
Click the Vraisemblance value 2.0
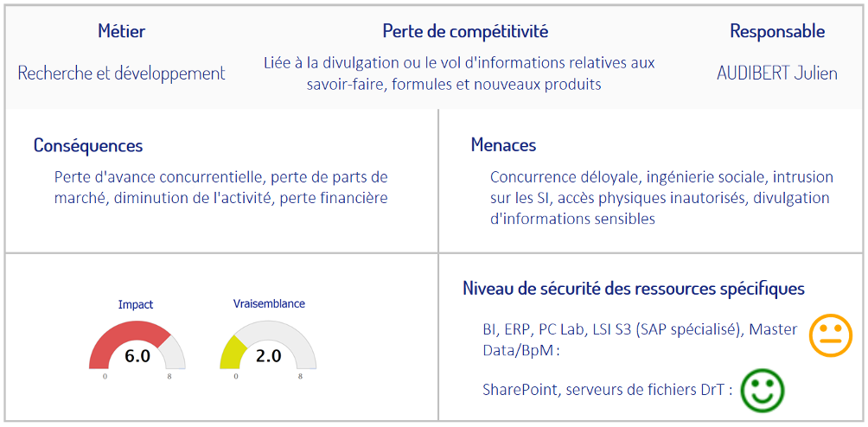click(269, 357)
